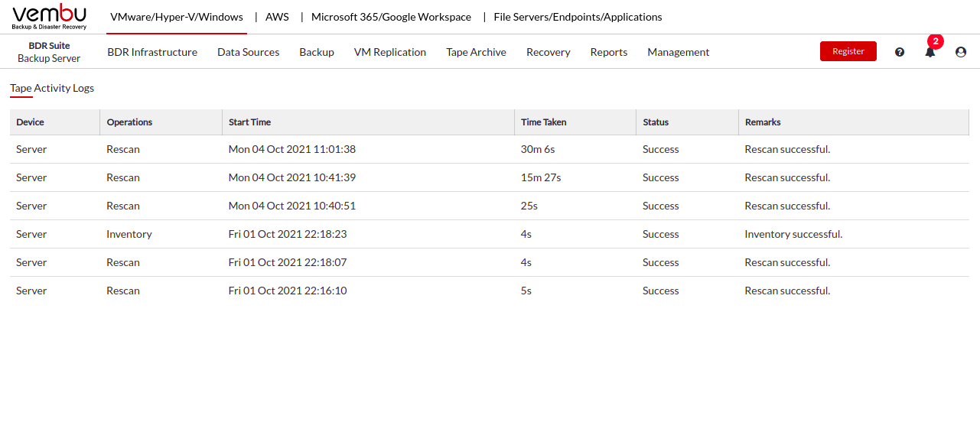Open the VM Replication menu

pyautogui.click(x=390, y=52)
